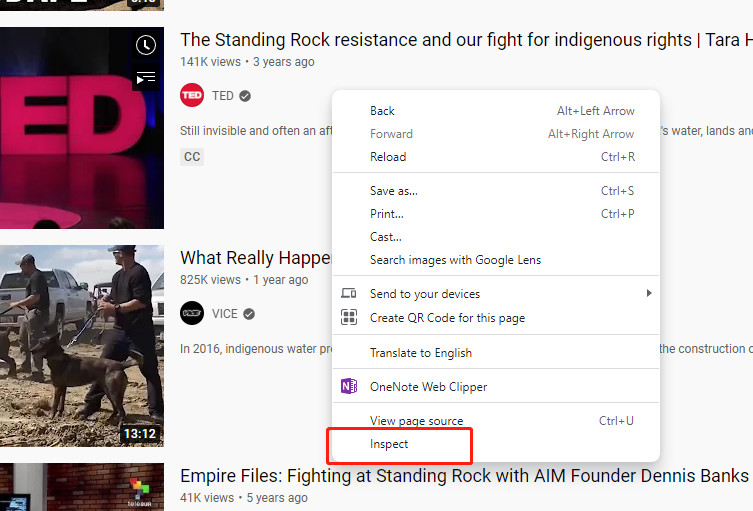Click Search images with Google Lens
This screenshot has width=753, height=511.
(455, 260)
